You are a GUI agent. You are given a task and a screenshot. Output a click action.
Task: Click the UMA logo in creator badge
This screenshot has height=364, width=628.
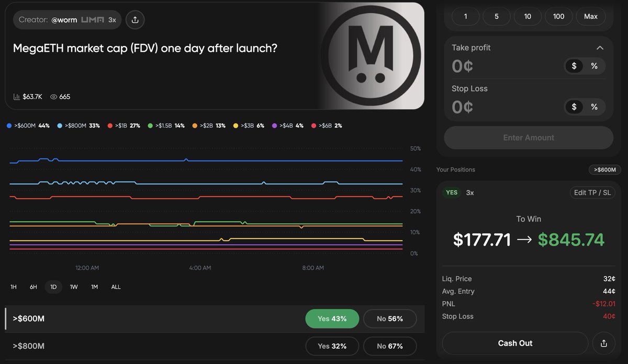[92, 20]
